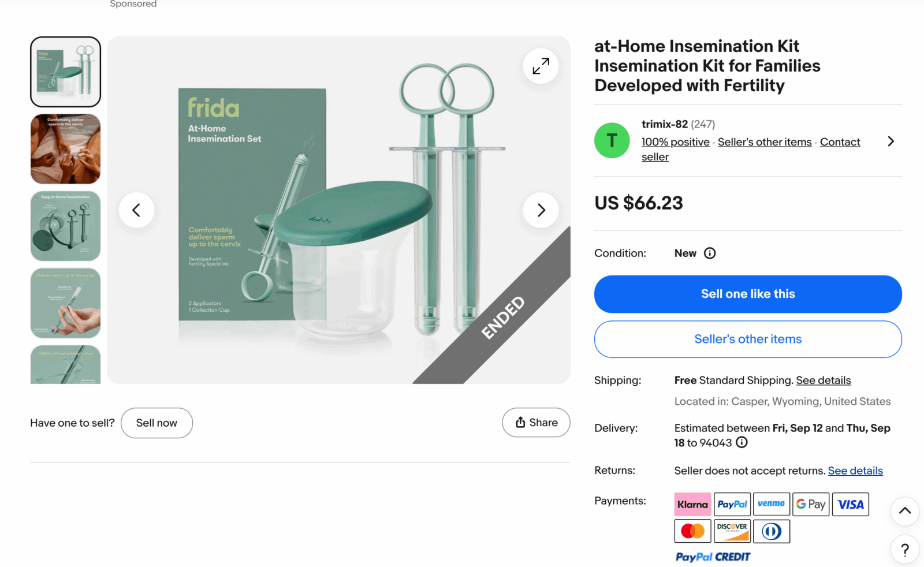The height and width of the screenshot is (567, 924).
Task: Select the second thumbnail showing hands
Action: (65, 149)
